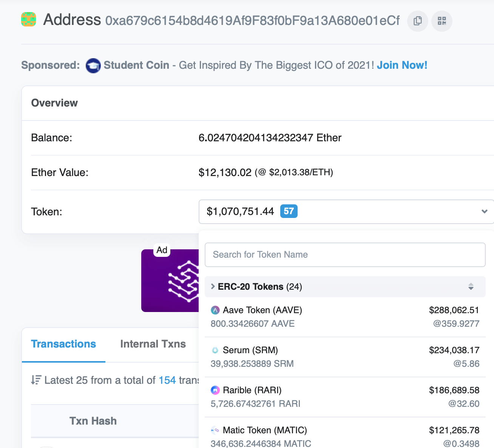
Task: Focus the Search for Token Name field
Action: [x=345, y=255]
